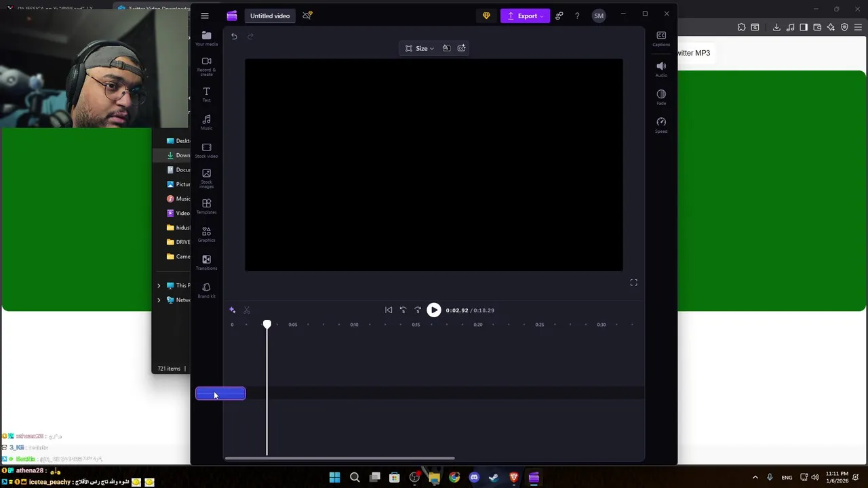
Task: Expand This PC in File Explorer
Action: [159, 285]
